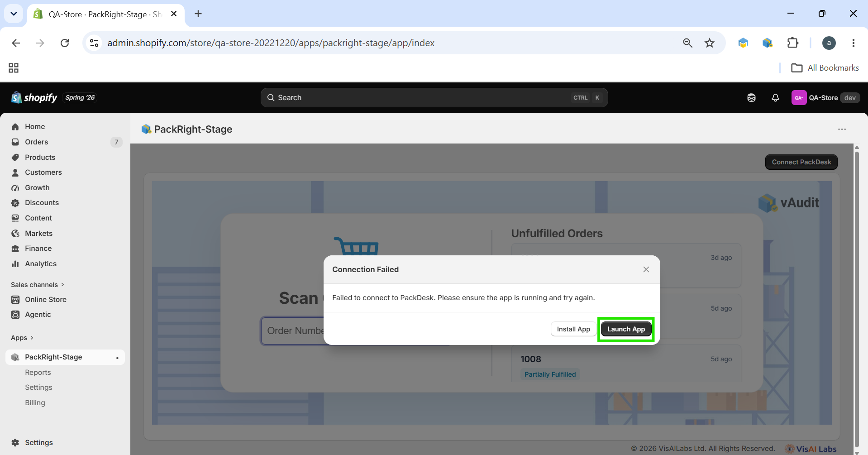Open PackRight-Stage more actions menu

[842, 129]
